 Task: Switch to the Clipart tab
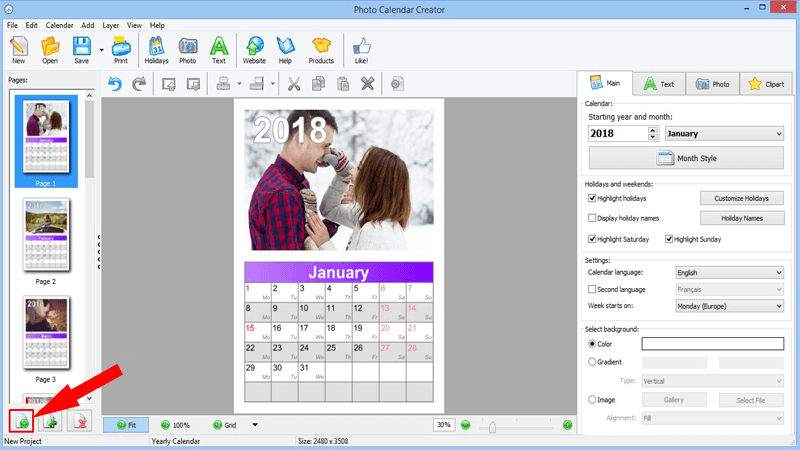[x=766, y=84]
